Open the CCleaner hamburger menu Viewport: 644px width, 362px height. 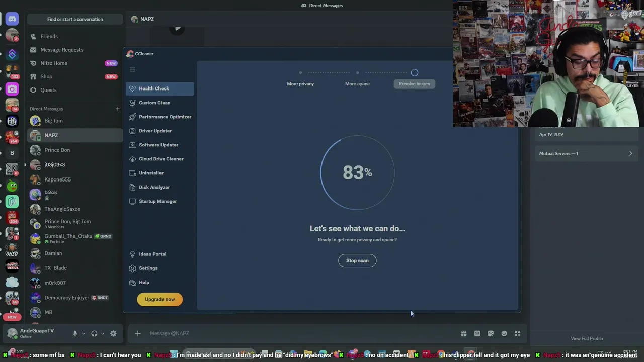(x=132, y=70)
